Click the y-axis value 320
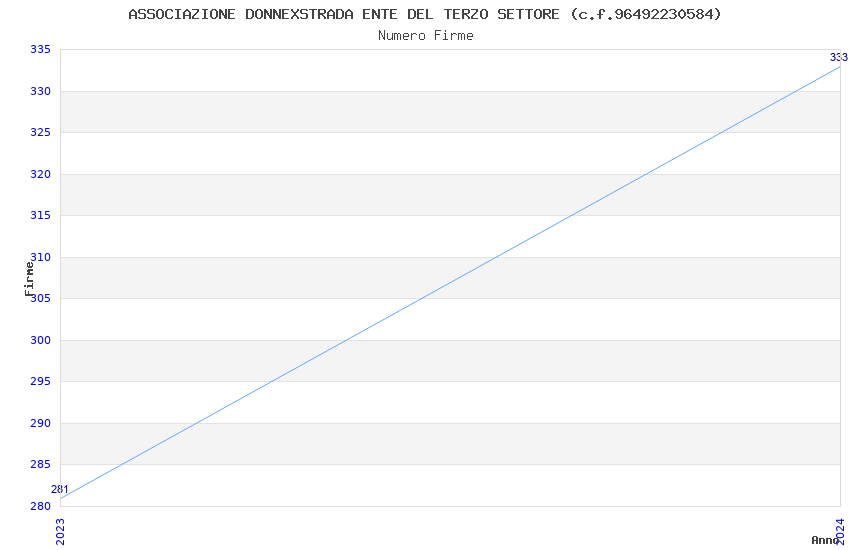 pyautogui.click(x=40, y=174)
